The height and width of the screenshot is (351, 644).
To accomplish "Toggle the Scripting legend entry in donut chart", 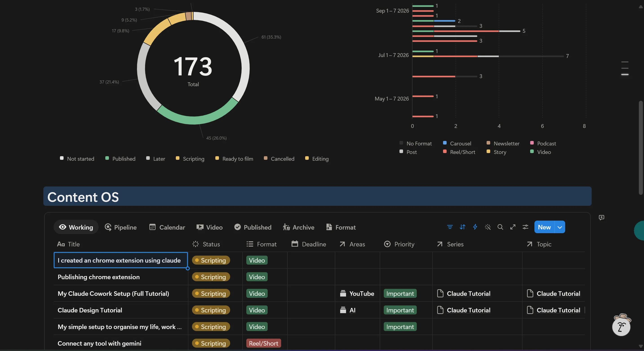I will 190,159.
